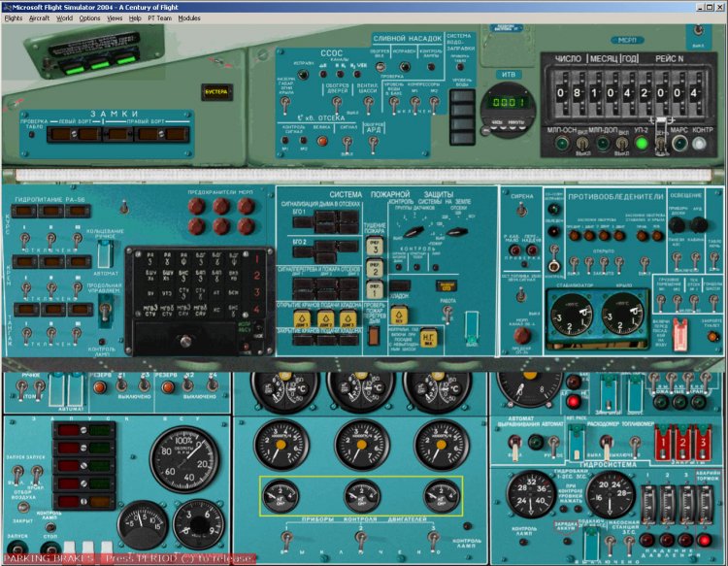Click the ЗАКРОЙТЕ ТУАЛЕТ orange lamp
Viewport: 728px width, 566px height.
(x=712, y=337)
